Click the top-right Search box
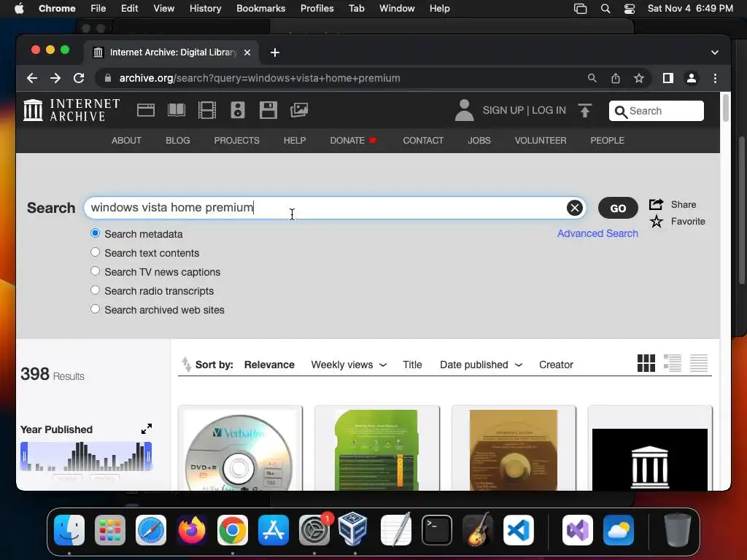Screen dimensions: 747x560 coord(656,111)
